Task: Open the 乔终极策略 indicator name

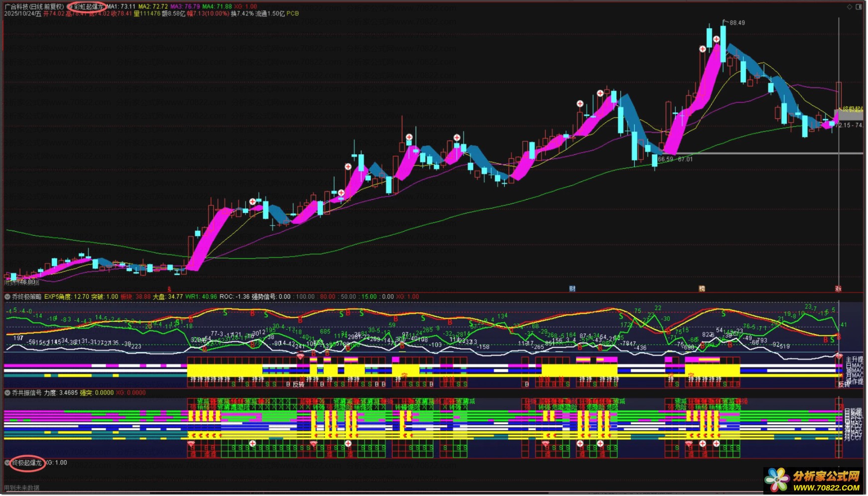Action: tap(27, 297)
